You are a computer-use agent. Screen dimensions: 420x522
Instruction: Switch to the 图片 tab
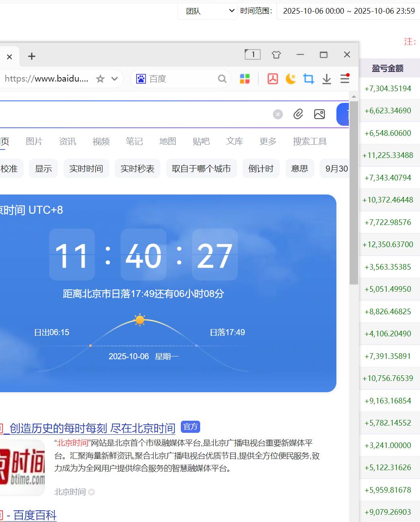click(34, 141)
